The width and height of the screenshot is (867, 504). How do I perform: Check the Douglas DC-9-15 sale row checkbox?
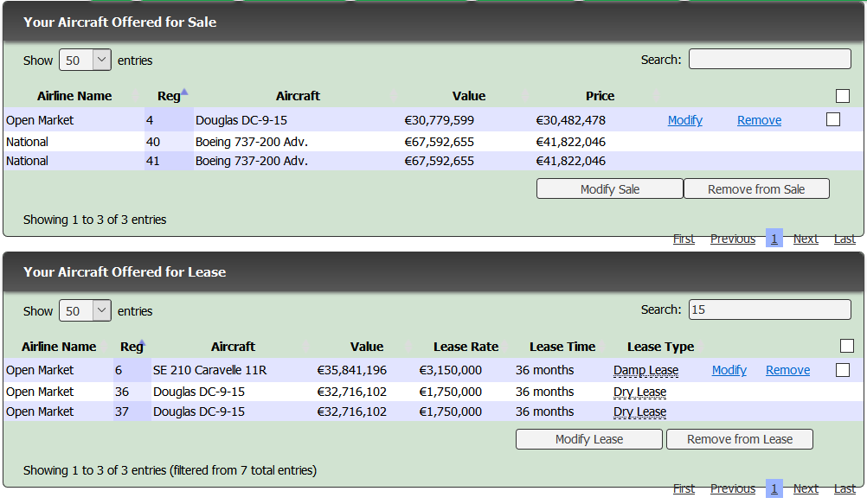(832, 120)
